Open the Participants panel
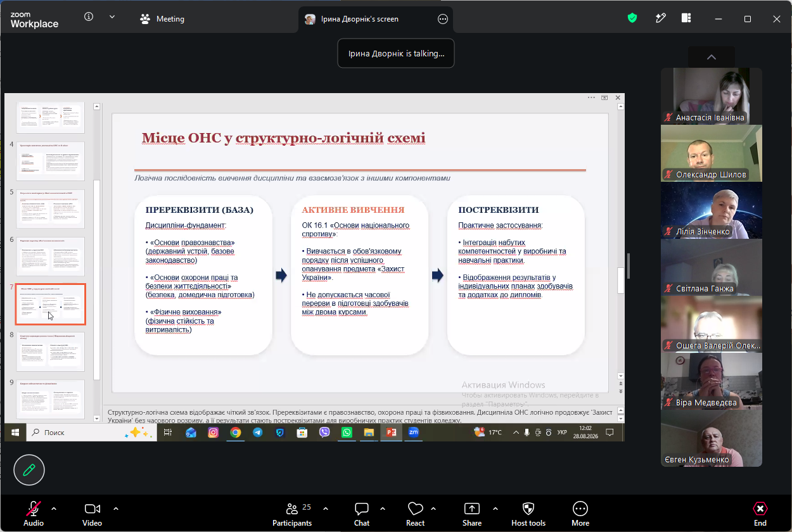This screenshot has height=532, width=792. 292,514
